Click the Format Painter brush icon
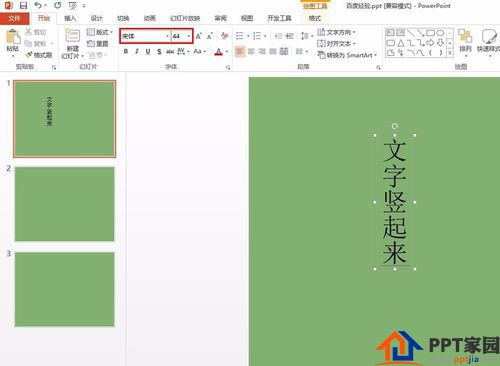 (29, 55)
